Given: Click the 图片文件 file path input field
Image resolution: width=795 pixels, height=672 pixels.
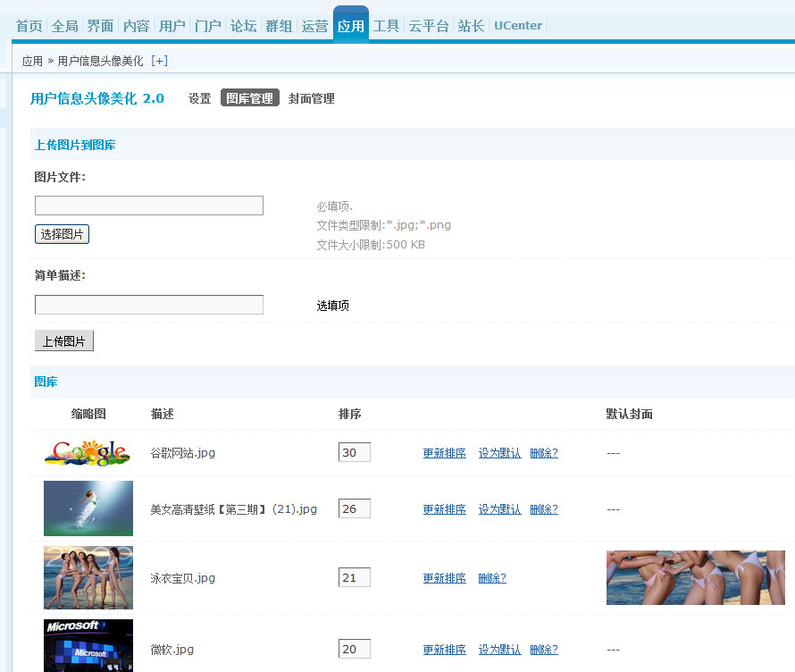Looking at the screenshot, I should pos(148,205).
